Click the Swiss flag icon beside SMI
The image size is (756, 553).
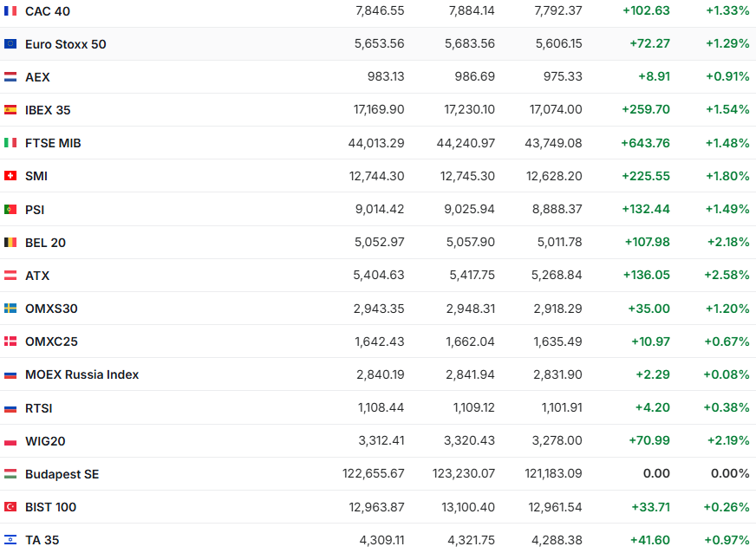[x=10, y=176]
